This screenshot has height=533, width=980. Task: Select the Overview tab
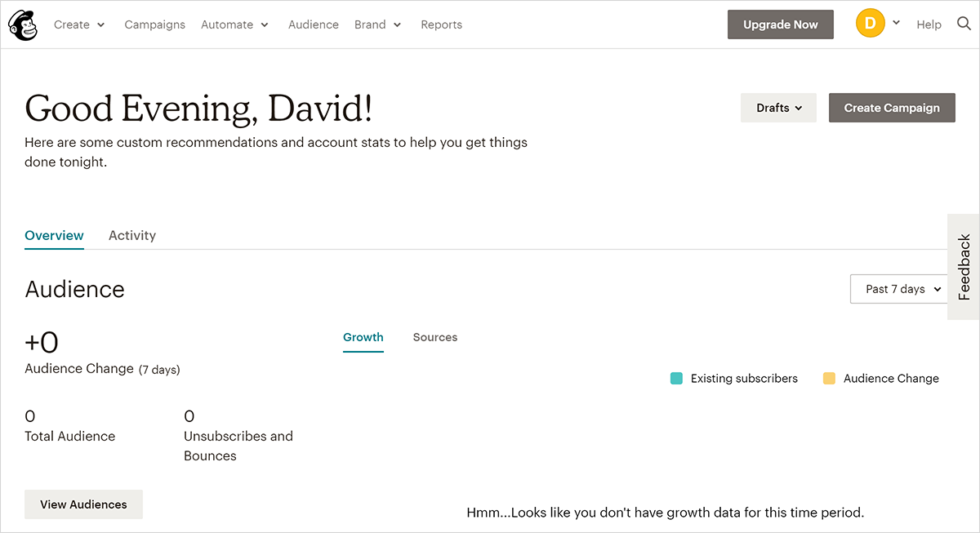[54, 235]
